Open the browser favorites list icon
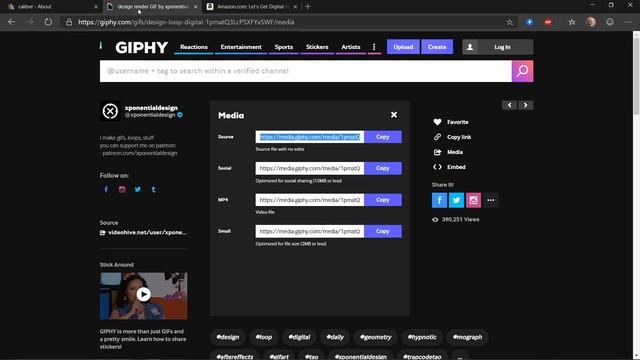 [x=572, y=22]
